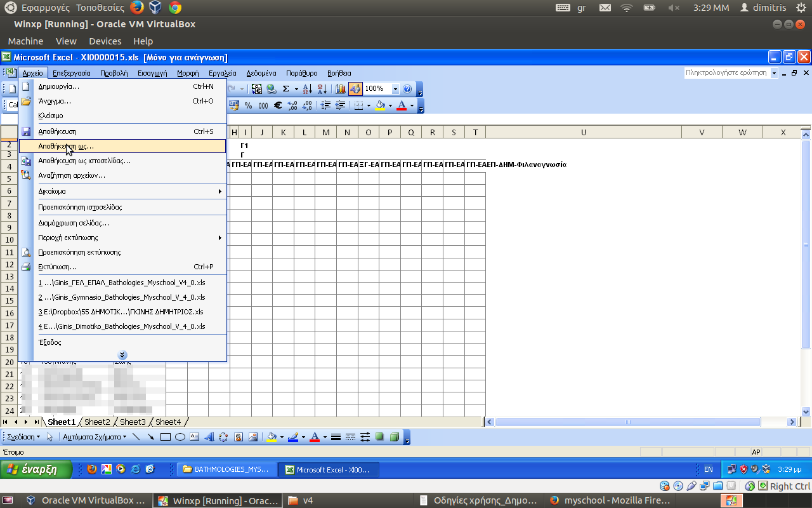Insert a Text Box from drawing toolbar
812x508 pixels.
195,437
